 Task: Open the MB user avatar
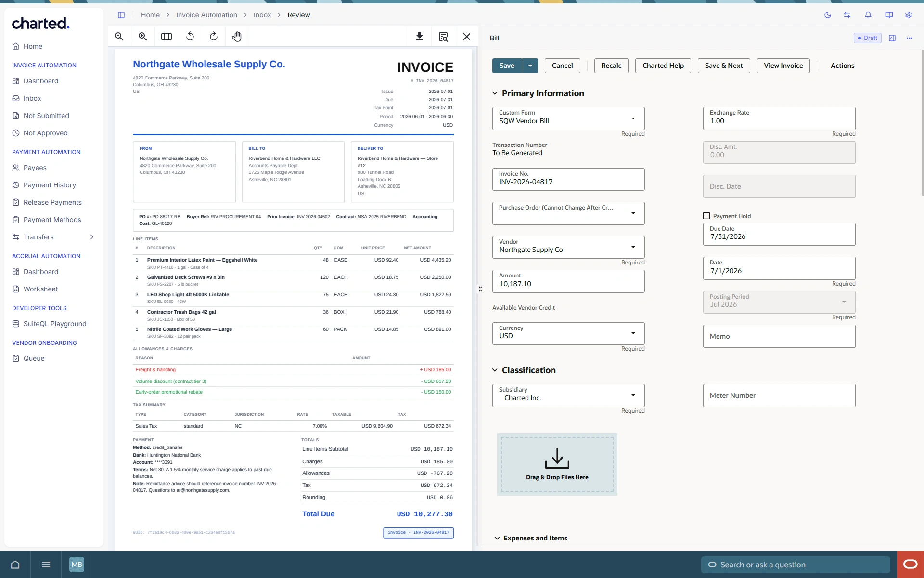(77, 565)
